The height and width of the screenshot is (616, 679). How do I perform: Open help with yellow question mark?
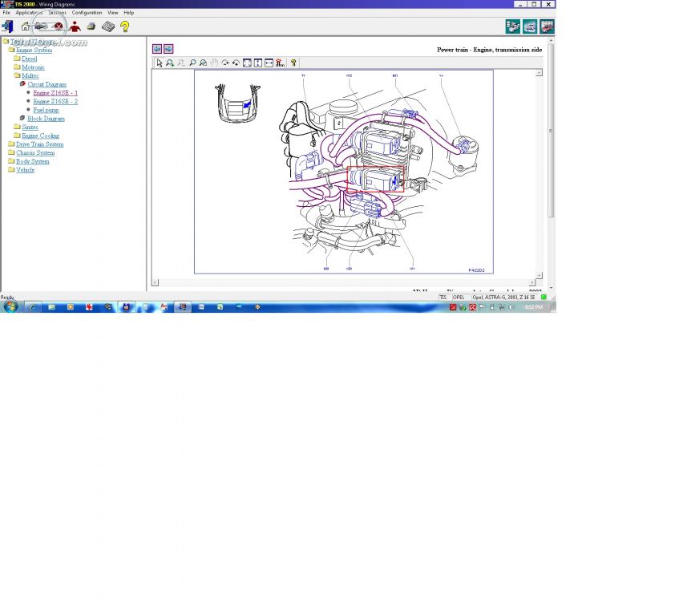[125, 26]
